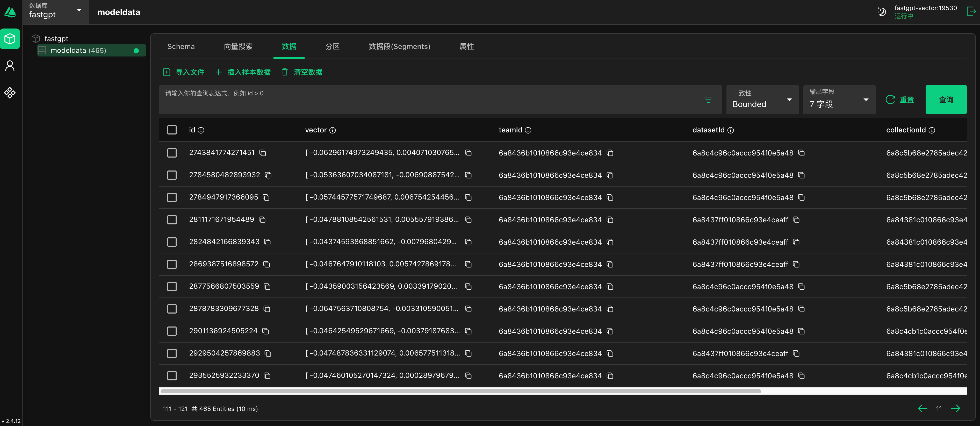Click 插入样本数据 insert sample button
This screenshot has width=980, height=426.
(x=243, y=72)
